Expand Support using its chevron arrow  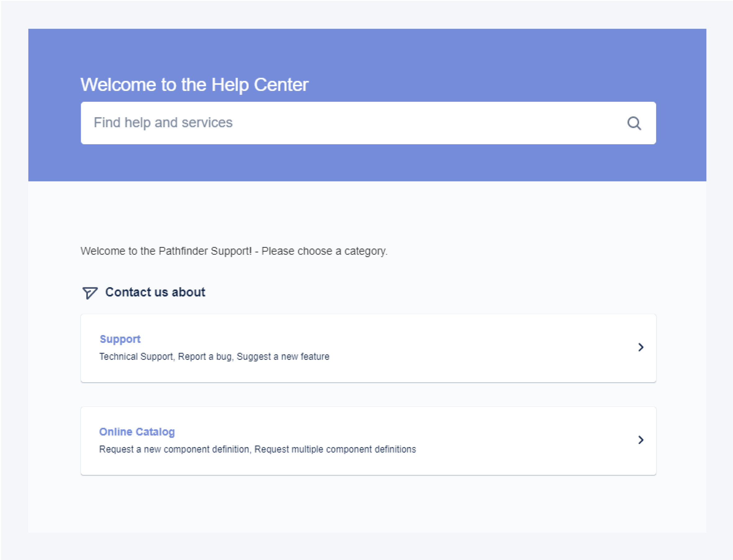[x=640, y=347]
